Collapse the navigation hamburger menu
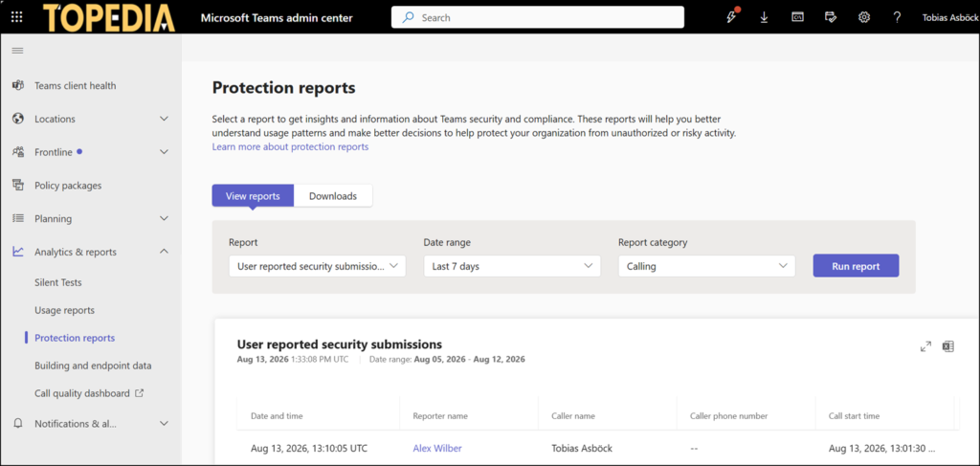This screenshot has height=466, width=980. click(x=17, y=51)
